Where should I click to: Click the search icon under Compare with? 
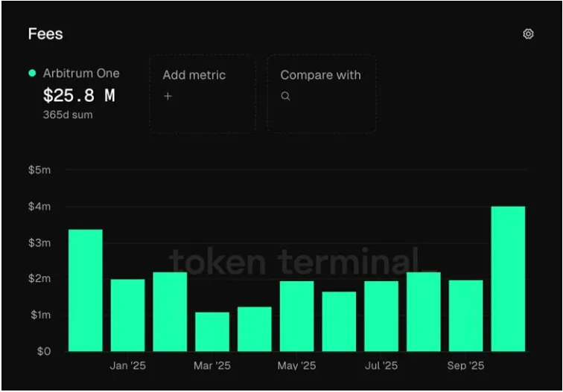(x=285, y=96)
